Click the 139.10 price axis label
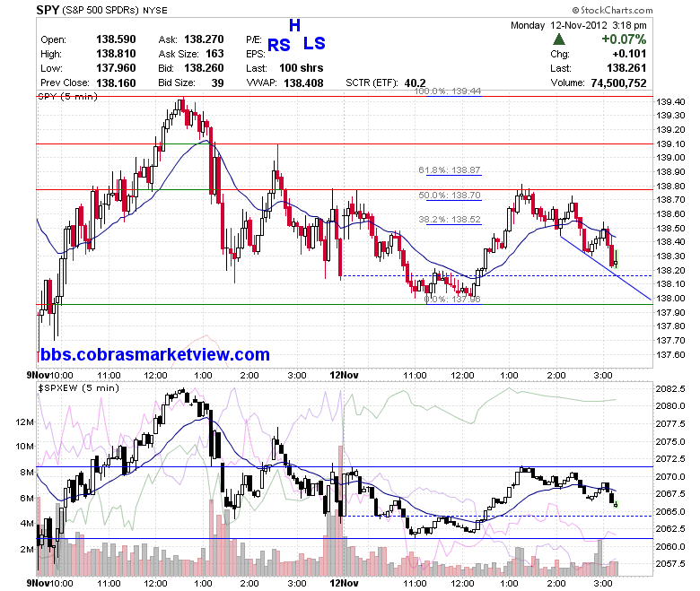This screenshot has height=591, width=700. point(670,144)
